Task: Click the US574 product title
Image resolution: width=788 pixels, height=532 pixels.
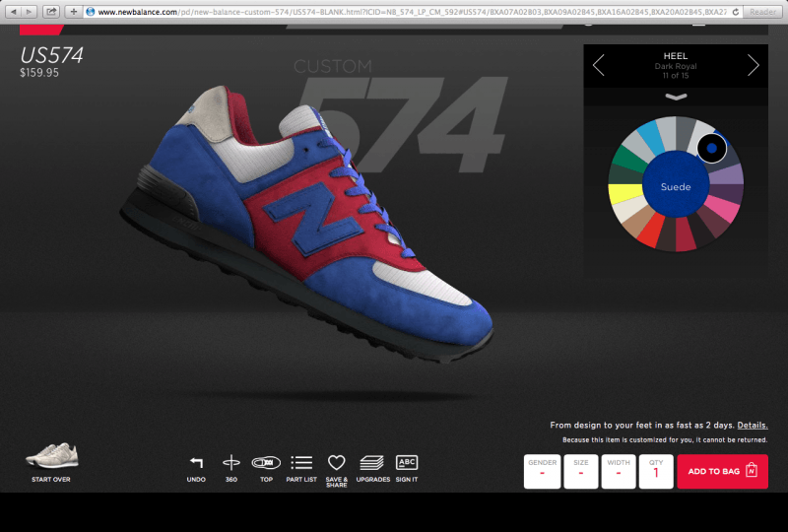Action: pyautogui.click(x=51, y=55)
